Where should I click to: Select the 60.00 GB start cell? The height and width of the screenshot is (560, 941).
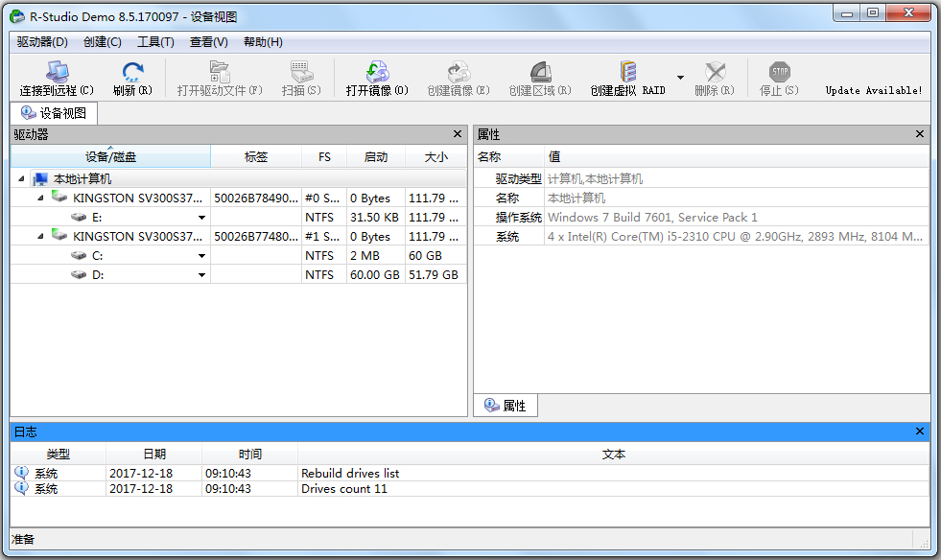375,275
